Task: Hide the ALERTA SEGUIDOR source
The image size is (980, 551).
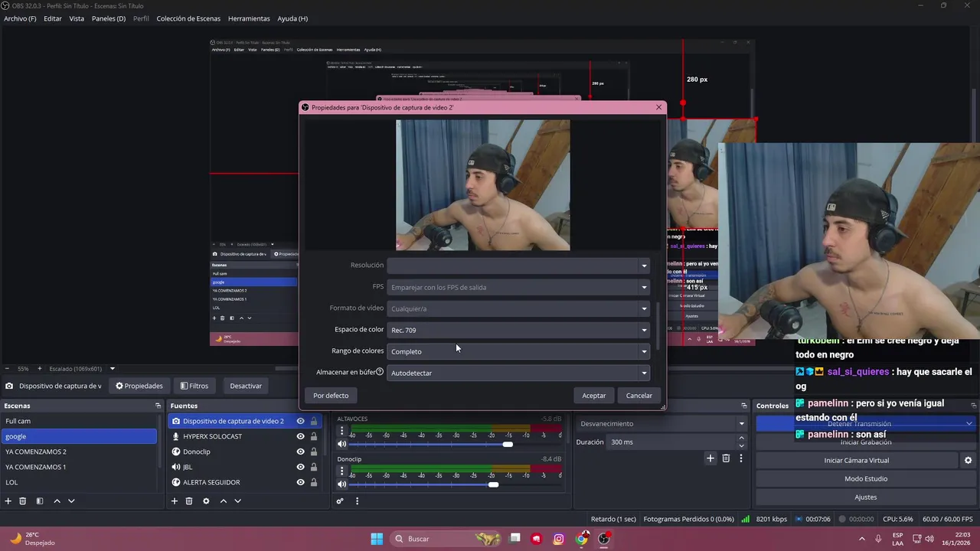Action: pyautogui.click(x=300, y=482)
